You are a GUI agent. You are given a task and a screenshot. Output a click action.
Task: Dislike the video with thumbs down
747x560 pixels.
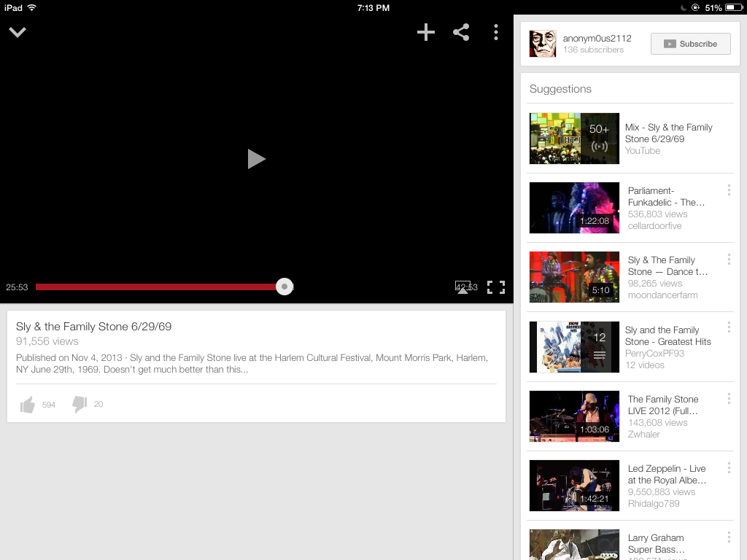coord(80,405)
